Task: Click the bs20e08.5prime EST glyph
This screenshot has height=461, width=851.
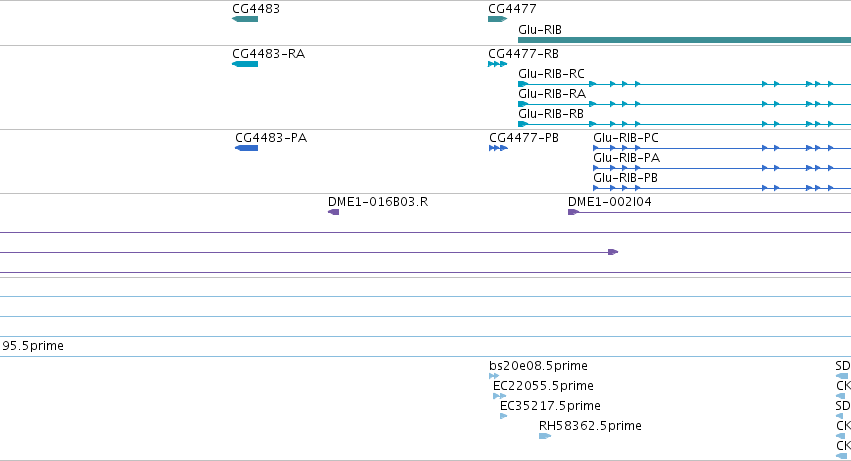Action: (494, 376)
